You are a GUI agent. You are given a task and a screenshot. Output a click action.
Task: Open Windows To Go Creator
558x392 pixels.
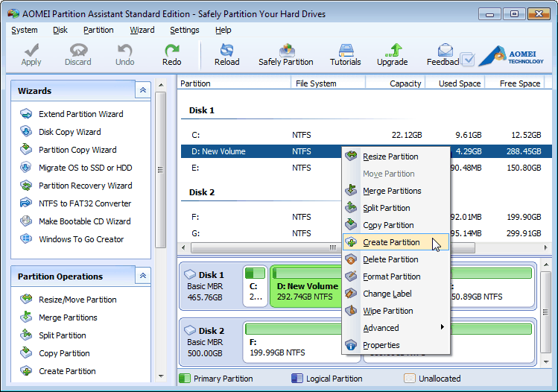pyautogui.click(x=81, y=239)
